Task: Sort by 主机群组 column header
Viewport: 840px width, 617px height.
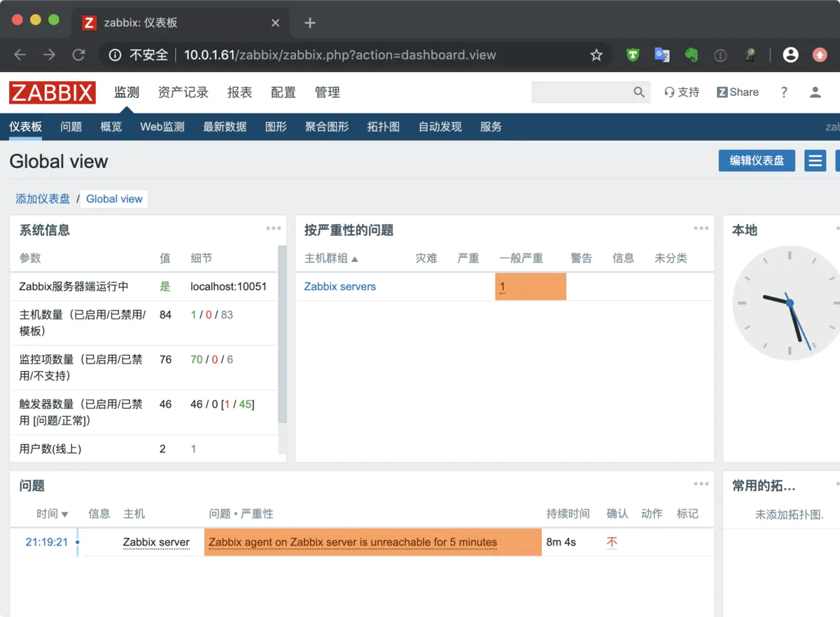Action: [x=331, y=258]
